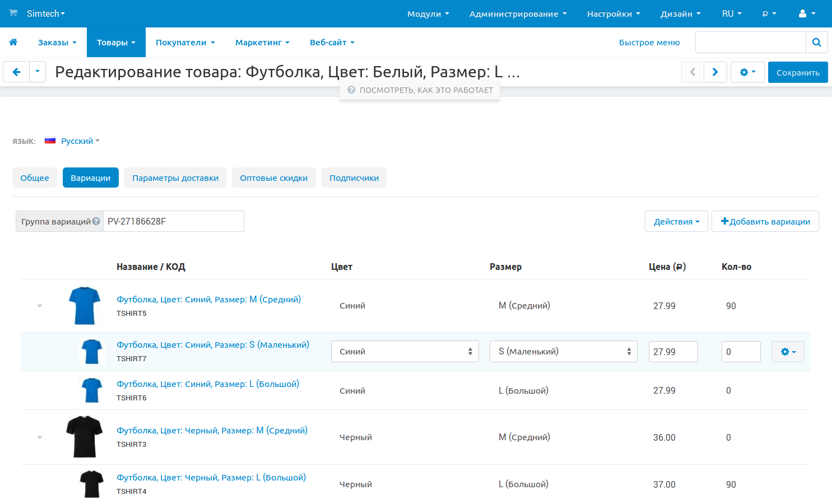Go to next product with right chevron
Viewport: 832px width, 504px height.
[x=715, y=72]
